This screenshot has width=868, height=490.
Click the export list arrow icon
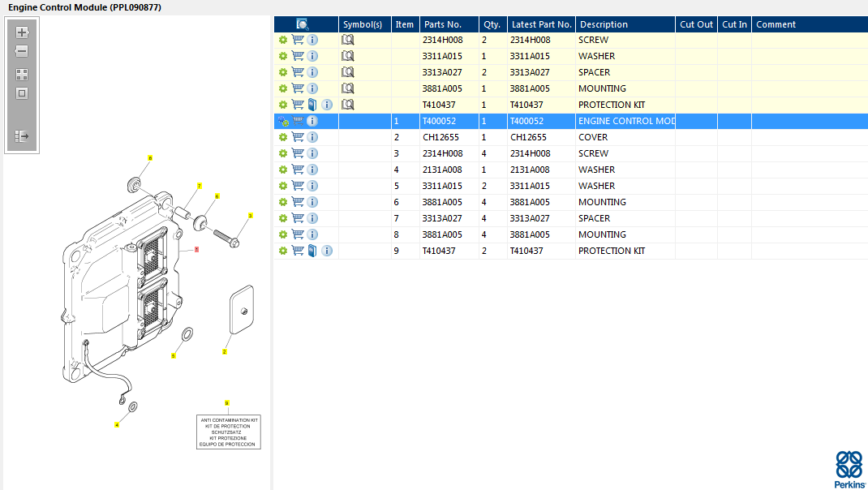click(22, 136)
